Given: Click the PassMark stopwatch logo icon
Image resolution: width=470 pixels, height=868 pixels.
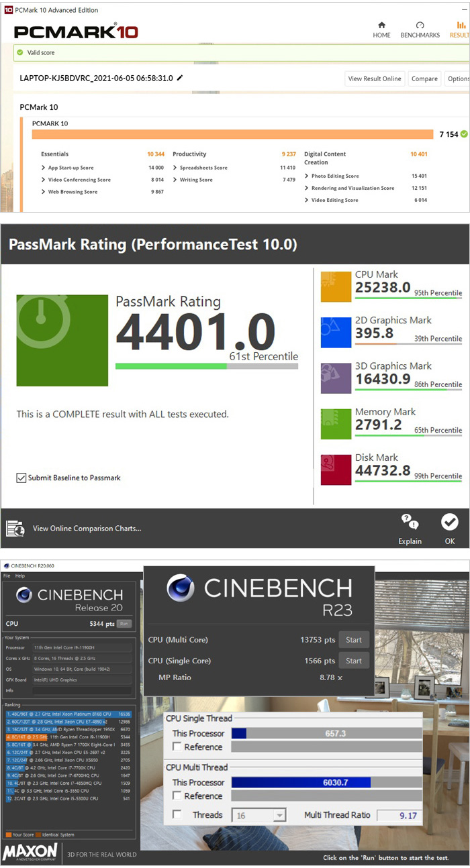Looking at the screenshot, I should click(x=62, y=339).
